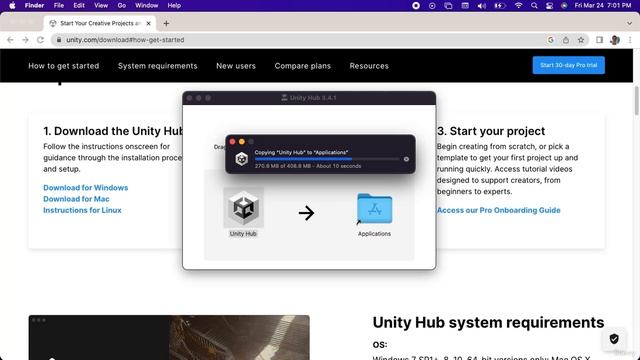This screenshot has width=640, height=360.
Task: Click the battery status icon
Action: [x=500, y=6]
